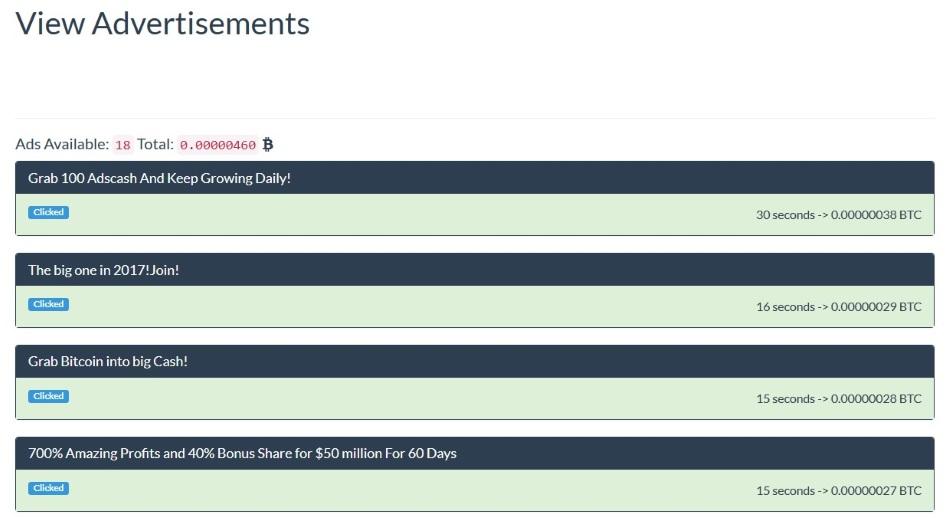Viewport: 950px width, 518px height.
Task: Open the 'Grab 100 Adscash And Keep Growing Daily!' ad
Action: (159, 178)
